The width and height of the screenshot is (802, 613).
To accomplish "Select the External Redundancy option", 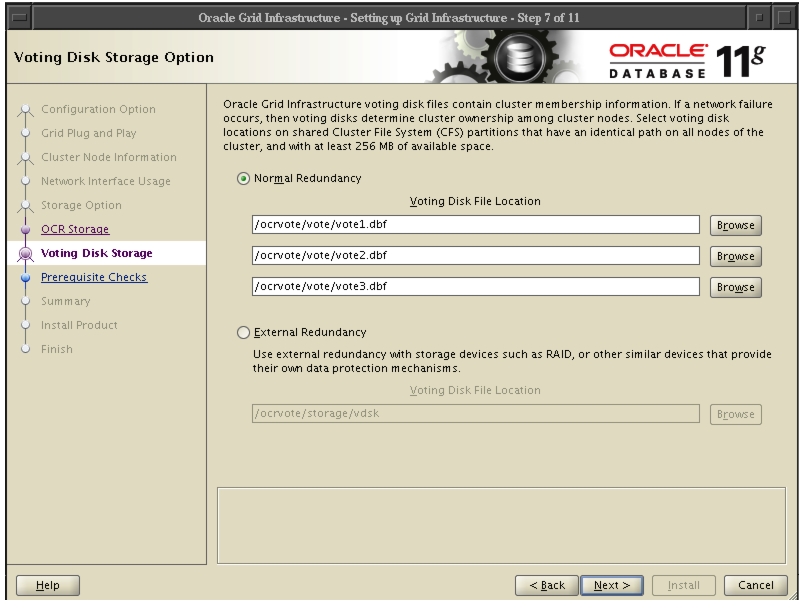I will pyautogui.click(x=243, y=333).
